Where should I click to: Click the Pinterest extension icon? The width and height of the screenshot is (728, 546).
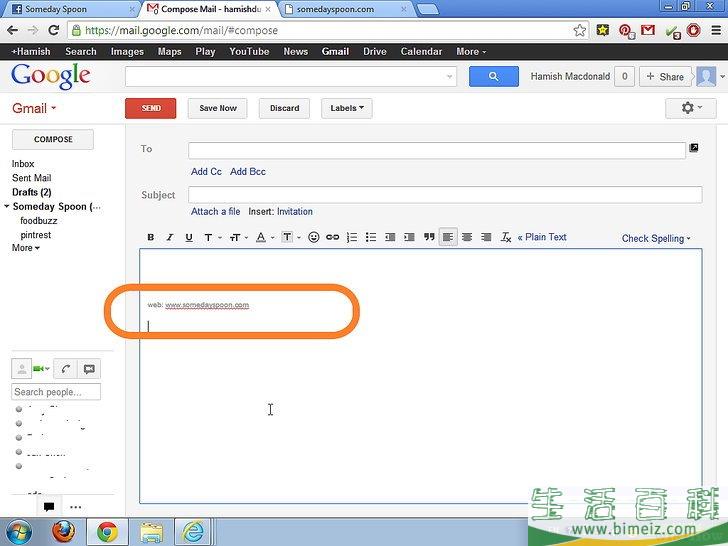click(626, 31)
